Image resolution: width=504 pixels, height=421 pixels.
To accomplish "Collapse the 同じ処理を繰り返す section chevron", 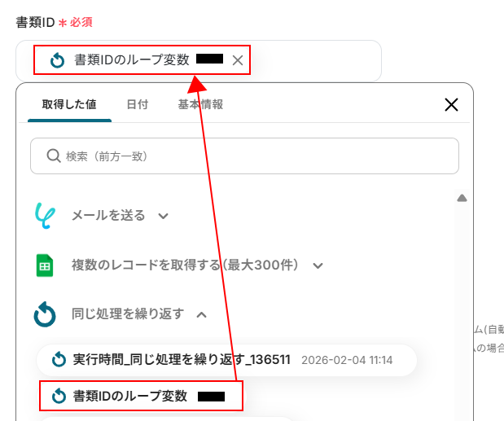I will [x=202, y=314].
